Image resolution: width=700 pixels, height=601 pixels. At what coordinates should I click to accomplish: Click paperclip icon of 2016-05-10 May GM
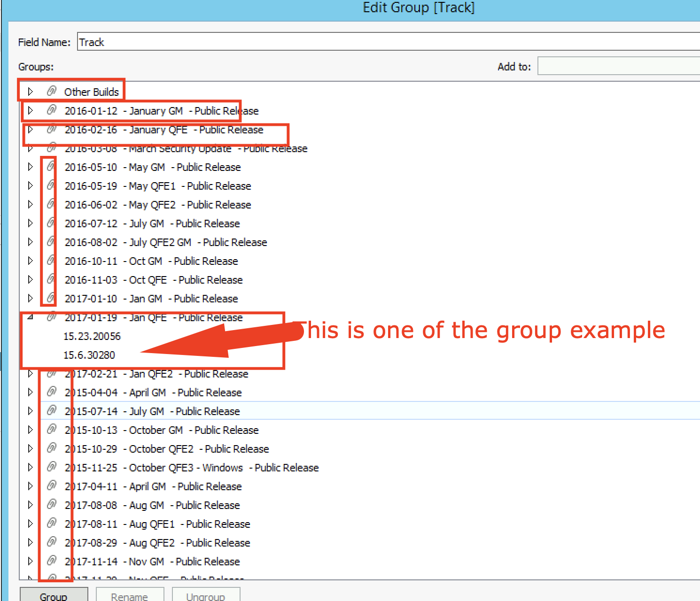[x=52, y=166]
